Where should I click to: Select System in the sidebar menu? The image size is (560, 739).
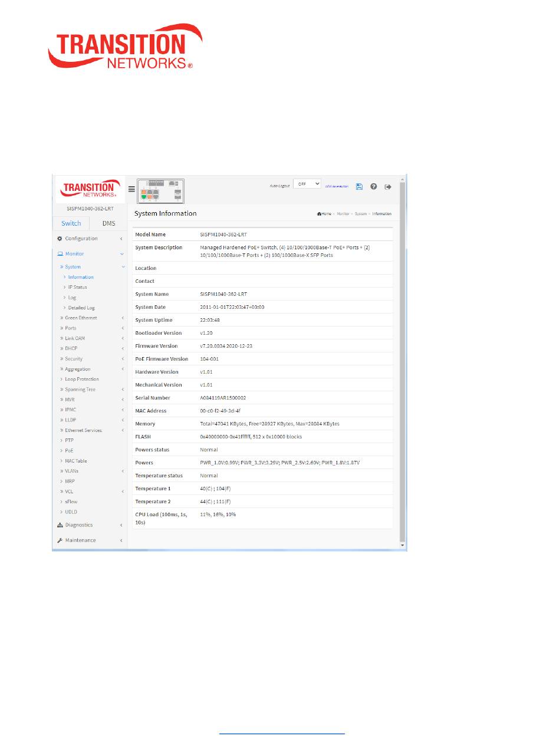click(x=73, y=267)
